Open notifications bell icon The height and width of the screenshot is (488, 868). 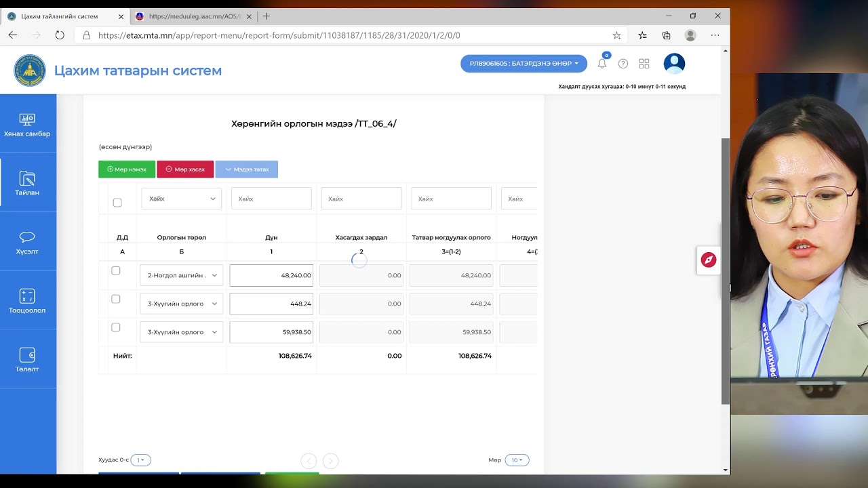coord(602,64)
